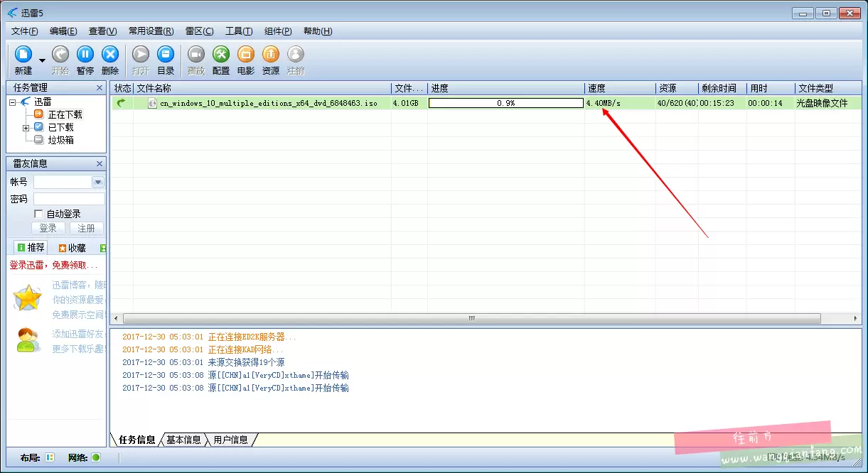Sort by the 用时 column header
Image resolution: width=868 pixels, height=473 pixels.
click(x=771, y=88)
